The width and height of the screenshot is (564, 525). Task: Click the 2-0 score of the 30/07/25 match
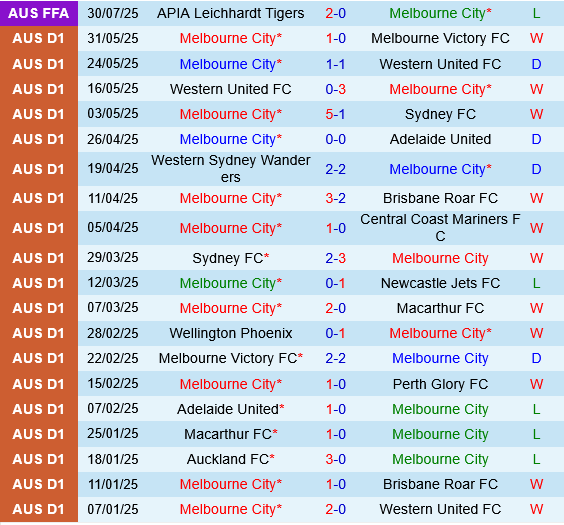coord(335,13)
